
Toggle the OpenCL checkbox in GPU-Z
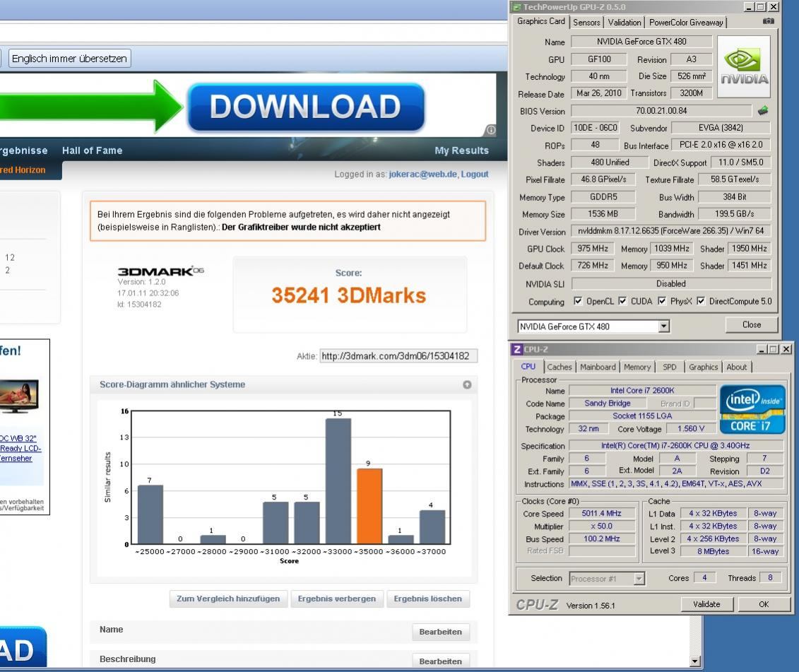click(577, 301)
